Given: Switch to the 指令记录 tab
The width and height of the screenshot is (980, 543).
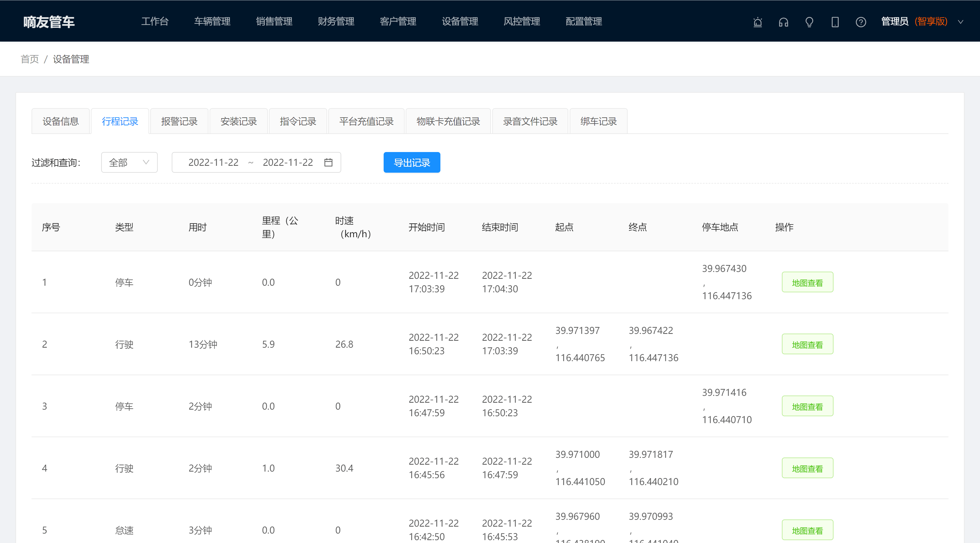Looking at the screenshot, I should point(298,121).
